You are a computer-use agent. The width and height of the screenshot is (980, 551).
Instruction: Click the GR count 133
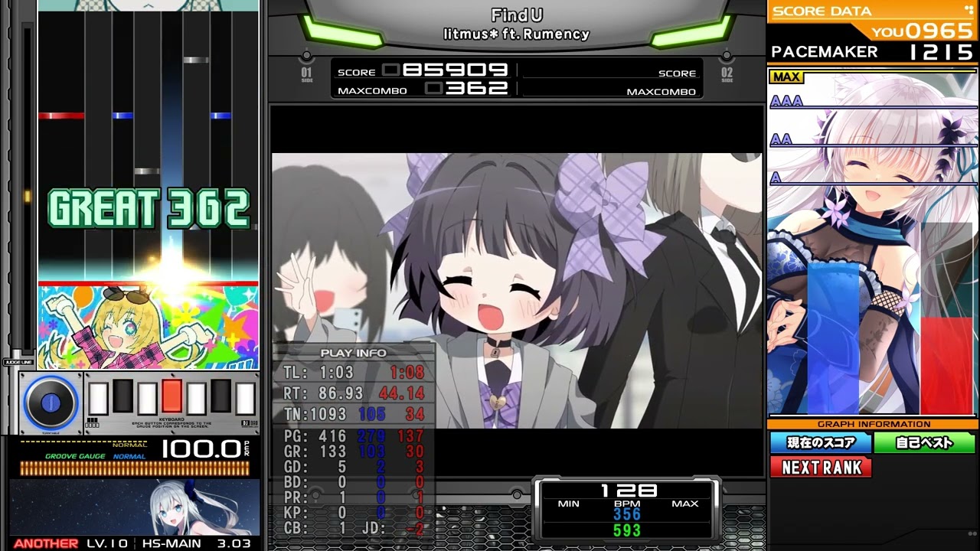coord(332,452)
